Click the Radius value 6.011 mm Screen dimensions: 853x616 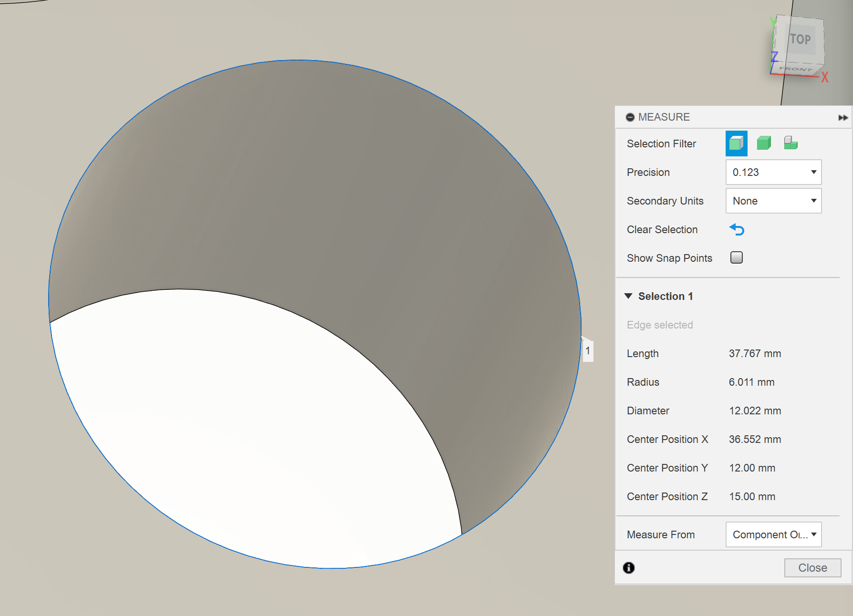[751, 382]
